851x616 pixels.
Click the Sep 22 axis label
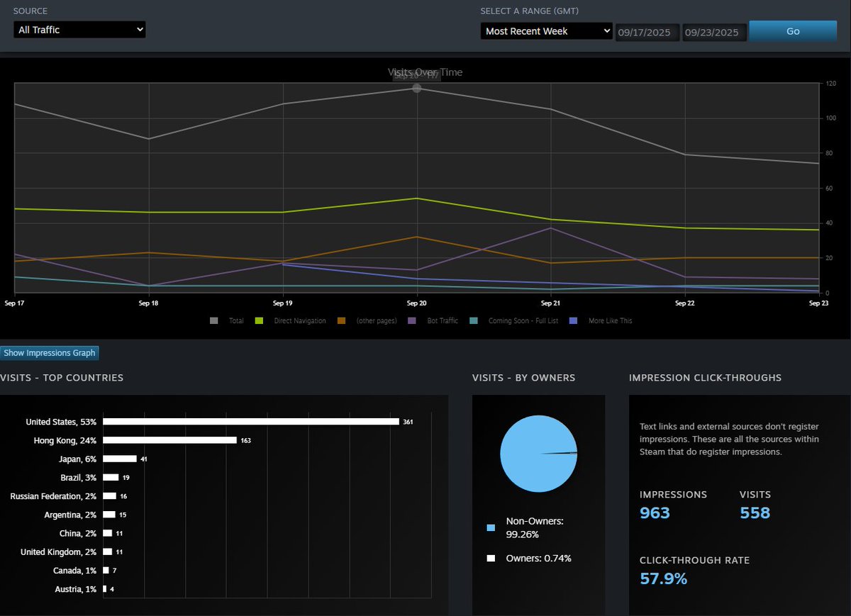click(685, 303)
